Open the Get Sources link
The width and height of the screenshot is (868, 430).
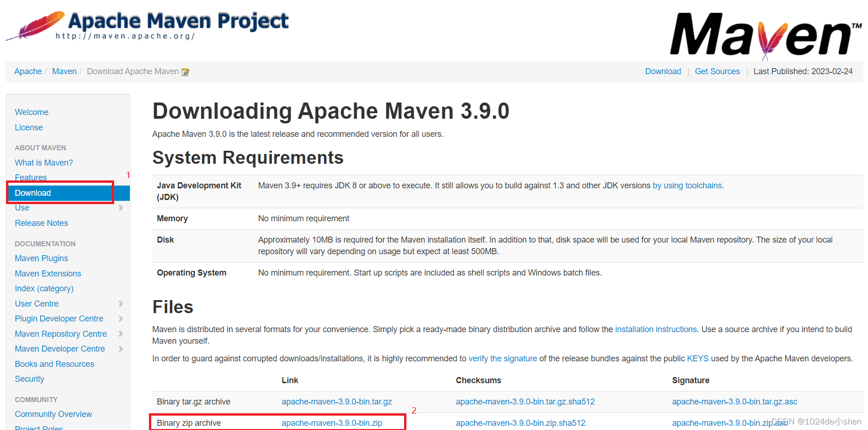tap(717, 71)
